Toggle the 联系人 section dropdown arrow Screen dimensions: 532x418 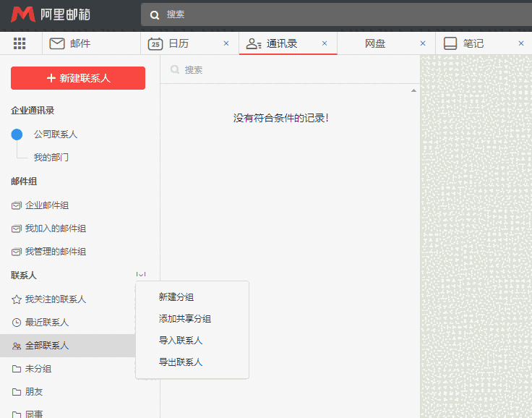tap(141, 275)
